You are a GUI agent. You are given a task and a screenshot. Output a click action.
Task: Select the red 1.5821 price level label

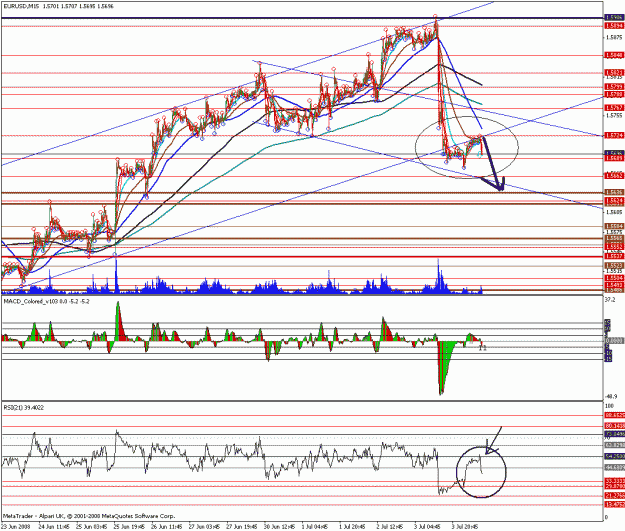[614, 73]
